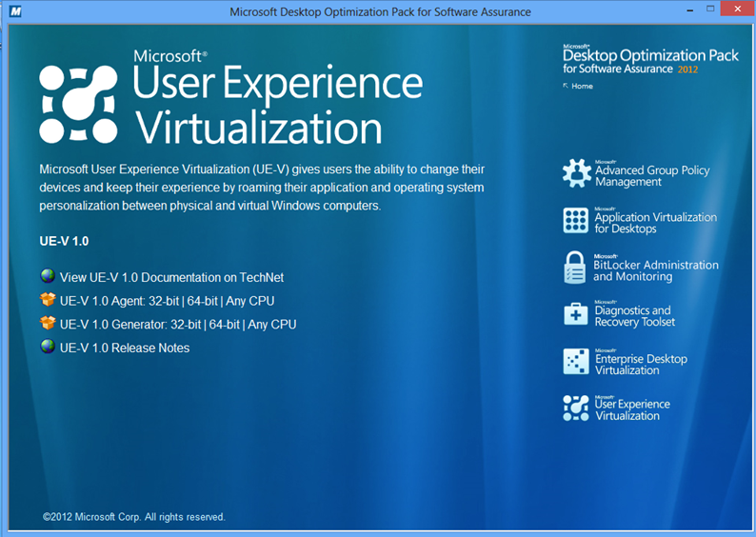Navigate to Application Virtualization for Desktops label
Image resolution: width=756 pixels, height=537 pixels.
[655, 223]
